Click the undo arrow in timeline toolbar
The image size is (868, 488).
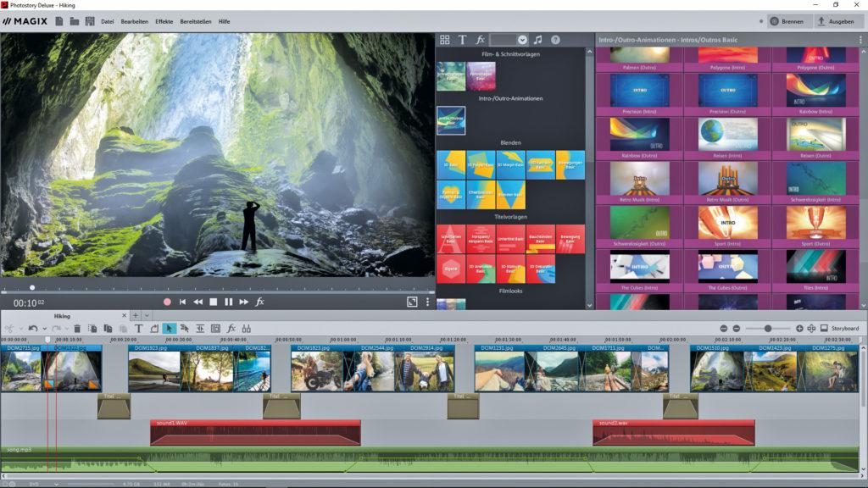(x=32, y=328)
